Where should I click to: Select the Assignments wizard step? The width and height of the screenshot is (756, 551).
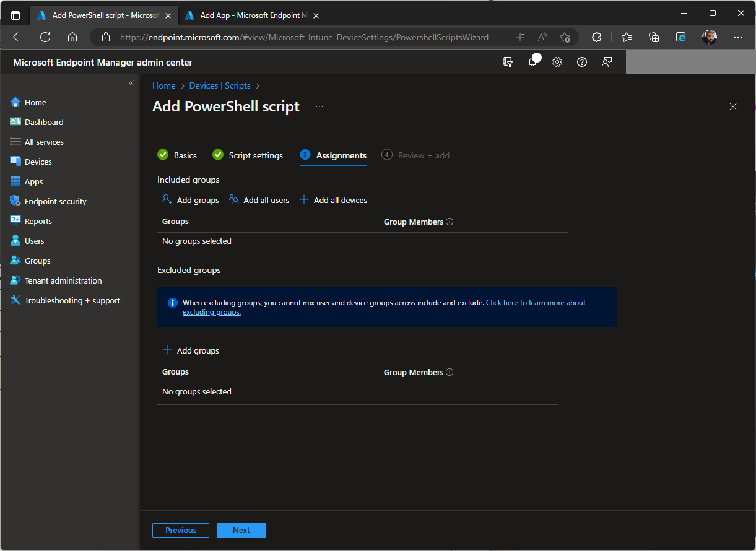(x=333, y=155)
